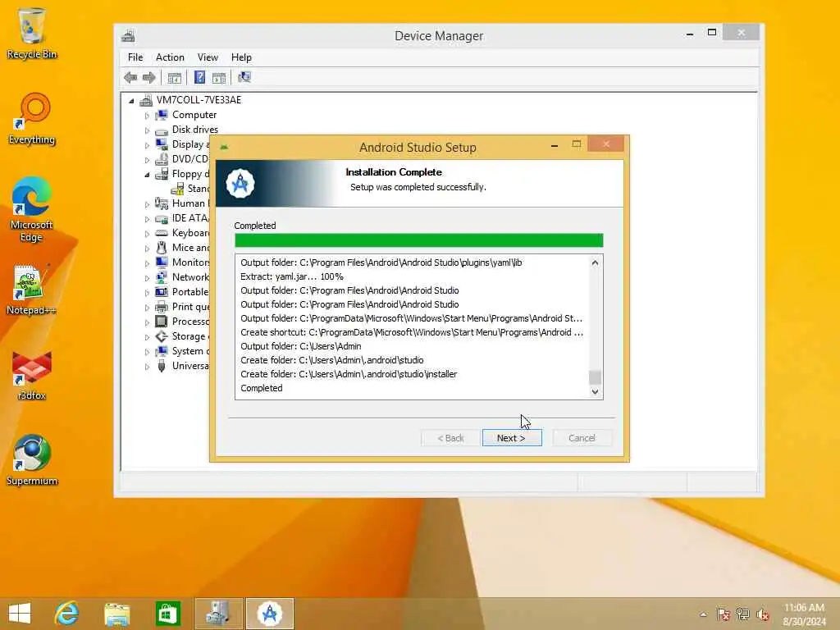Click the Forward arrow in Device Manager toolbar
The height and width of the screenshot is (630, 840).
[149, 78]
